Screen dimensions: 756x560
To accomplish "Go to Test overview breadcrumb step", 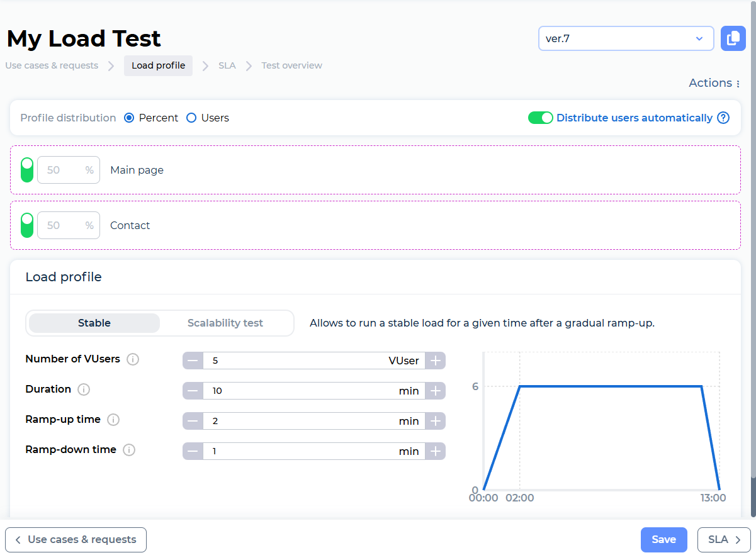I will pos(291,65).
